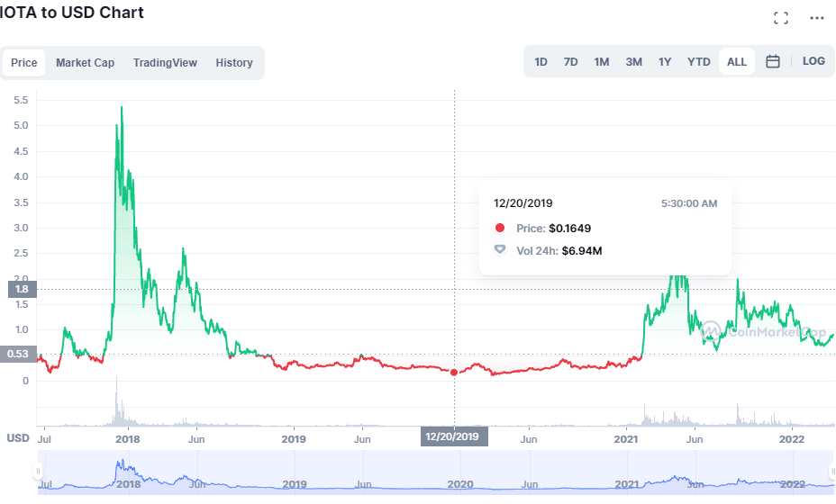Open the TradingView tab

tap(165, 63)
